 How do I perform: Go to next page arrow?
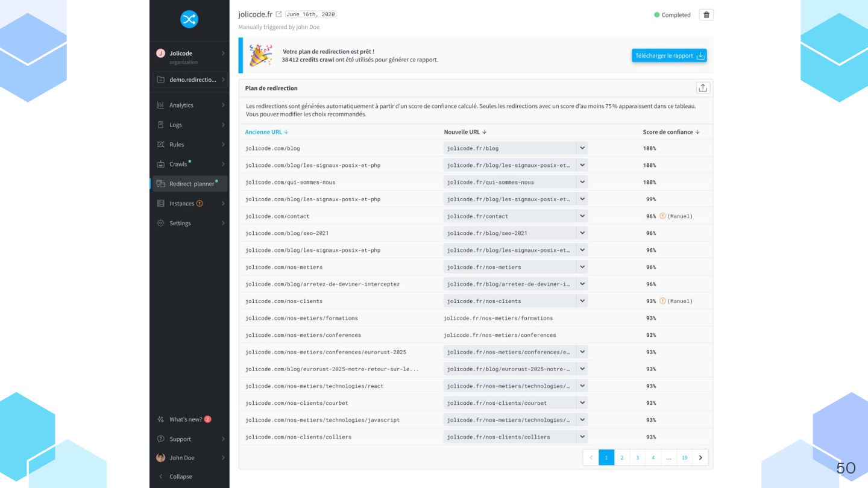pos(700,458)
